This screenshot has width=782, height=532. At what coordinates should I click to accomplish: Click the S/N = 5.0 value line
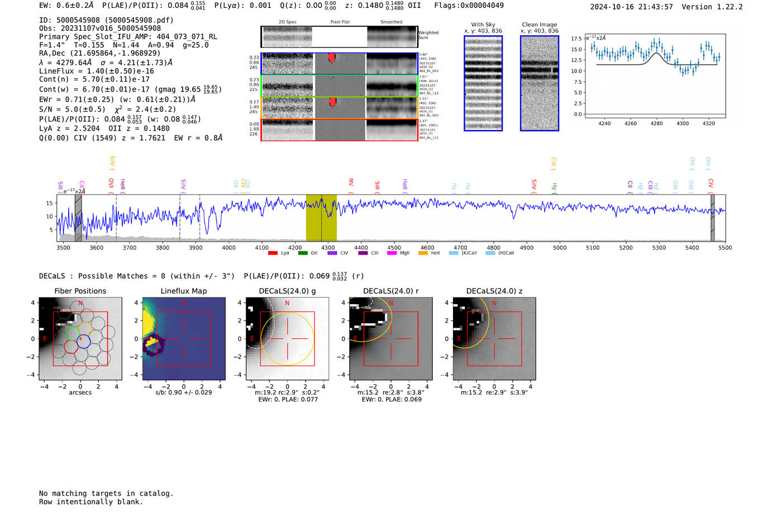(x=107, y=109)
